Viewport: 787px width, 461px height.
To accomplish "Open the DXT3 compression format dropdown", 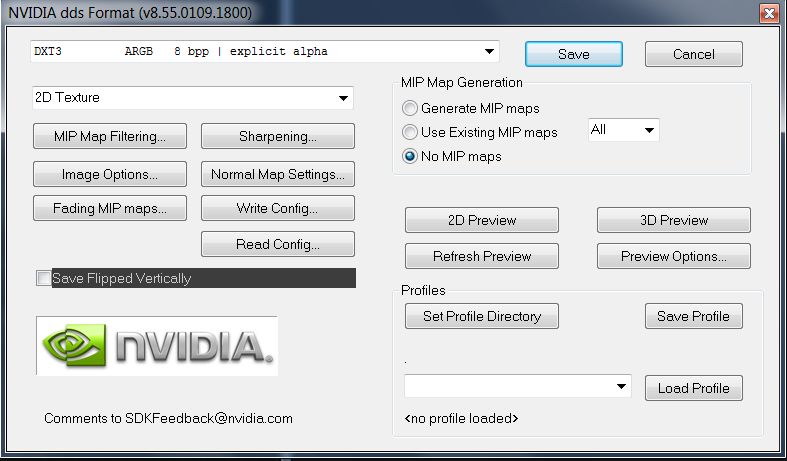I will coord(265,51).
